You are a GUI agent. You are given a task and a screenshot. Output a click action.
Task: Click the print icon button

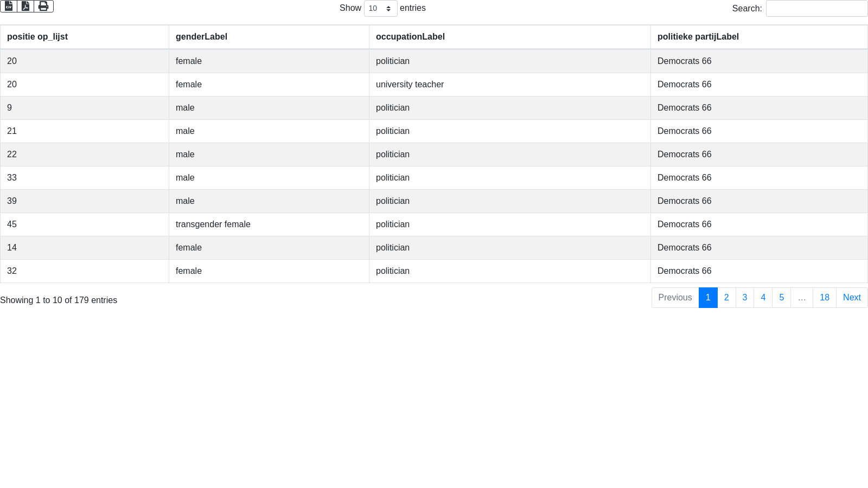43,6
